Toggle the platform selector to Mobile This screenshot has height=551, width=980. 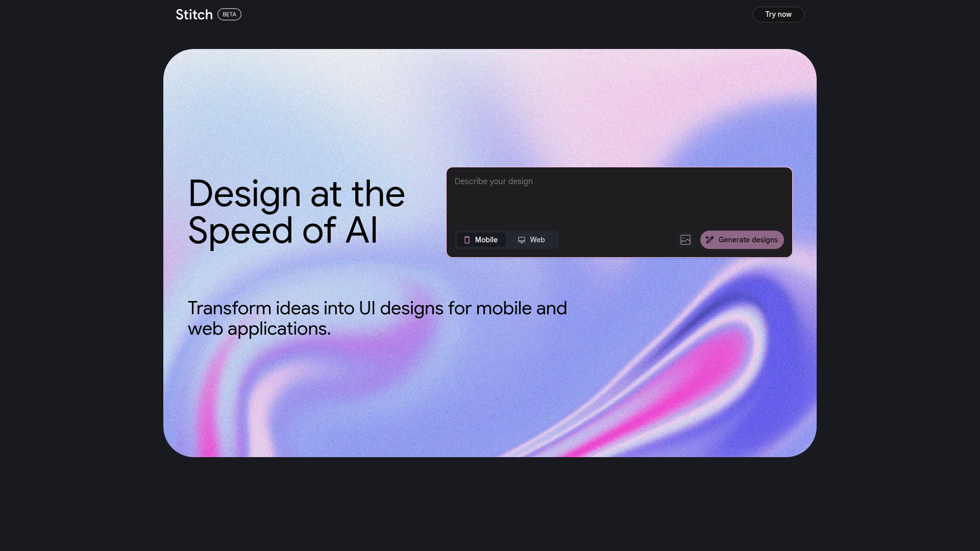coord(481,240)
